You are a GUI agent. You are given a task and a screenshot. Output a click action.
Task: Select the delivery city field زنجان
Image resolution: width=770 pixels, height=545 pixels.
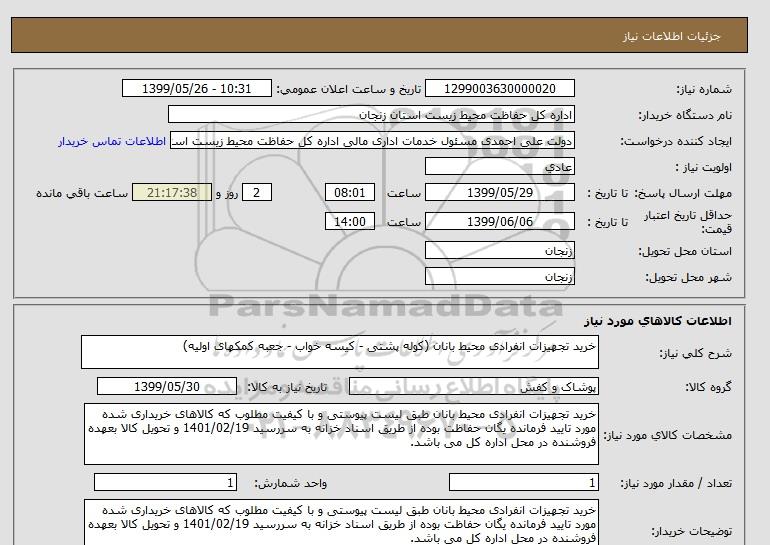[x=499, y=276]
